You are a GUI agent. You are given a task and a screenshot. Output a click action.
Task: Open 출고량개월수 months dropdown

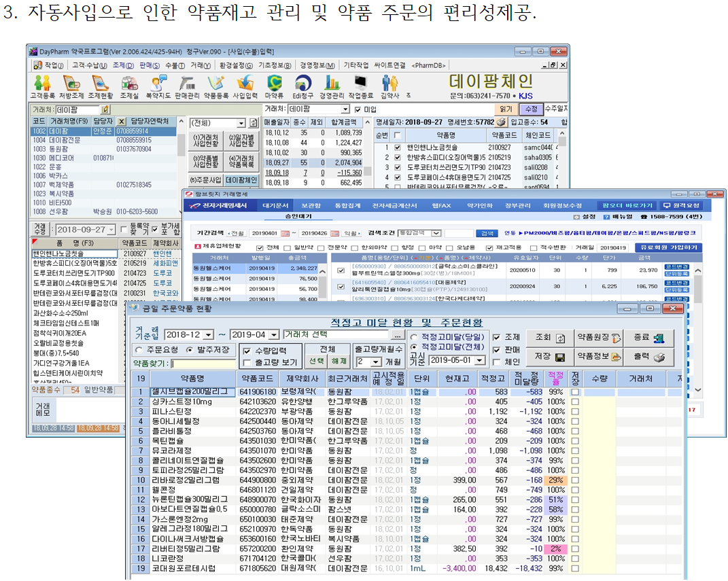point(377,362)
